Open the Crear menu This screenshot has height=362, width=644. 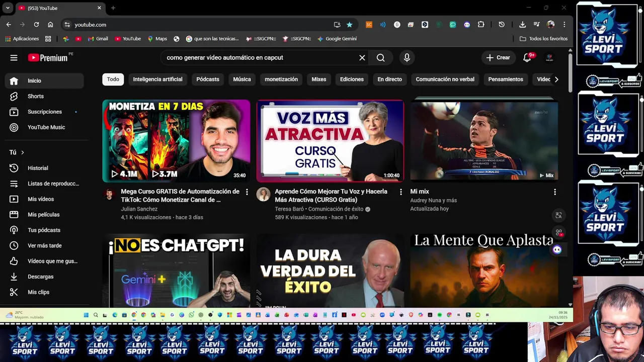pos(498,58)
